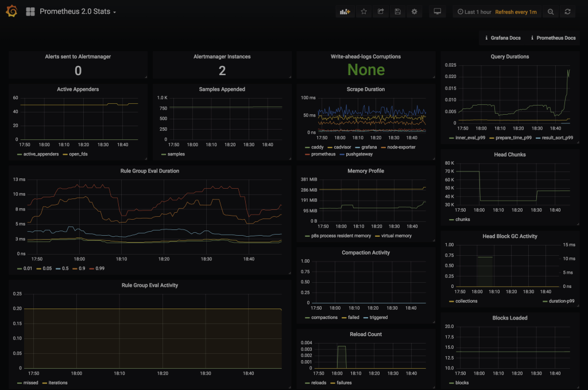The image size is (588, 390).
Task: Toggle the blocks legend series
Action: pyautogui.click(x=462, y=383)
